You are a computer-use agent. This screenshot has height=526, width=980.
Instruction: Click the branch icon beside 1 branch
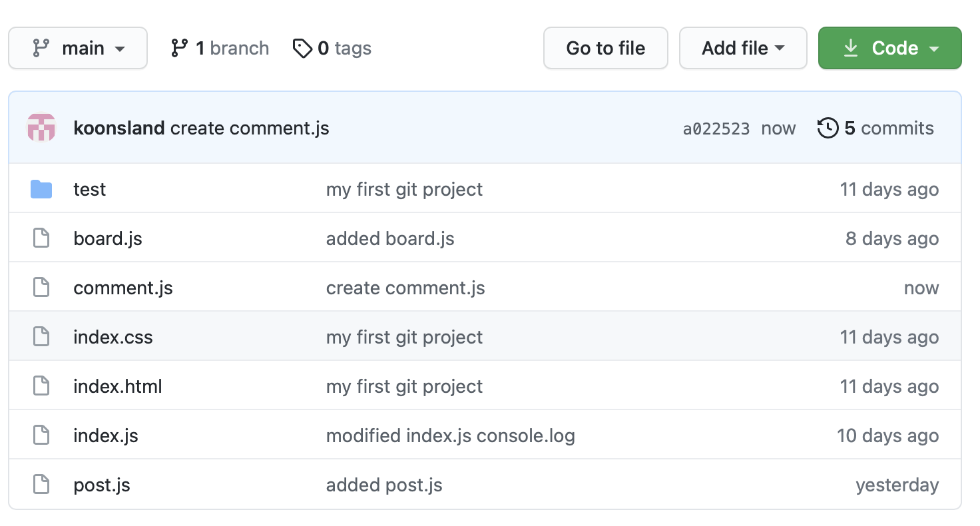click(x=179, y=48)
